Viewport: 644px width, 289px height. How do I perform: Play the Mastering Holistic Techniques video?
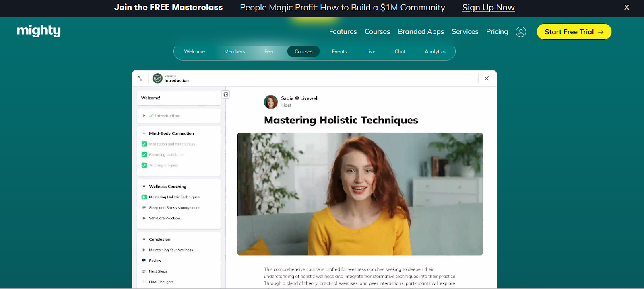pos(360,194)
